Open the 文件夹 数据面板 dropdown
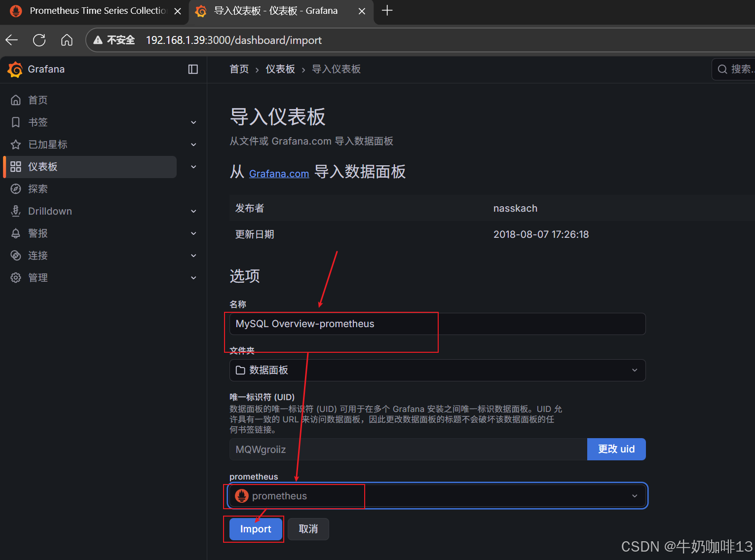This screenshot has height=560, width=755. pyautogui.click(x=437, y=370)
